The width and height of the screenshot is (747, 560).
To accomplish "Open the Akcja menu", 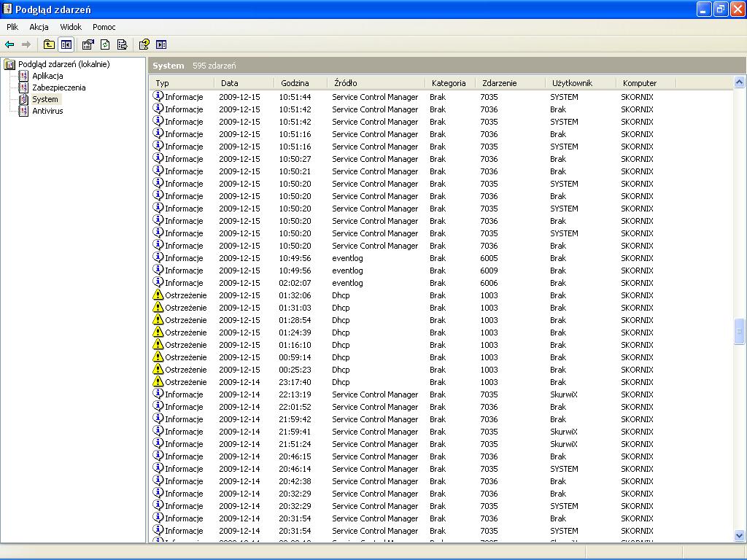I will (x=39, y=27).
